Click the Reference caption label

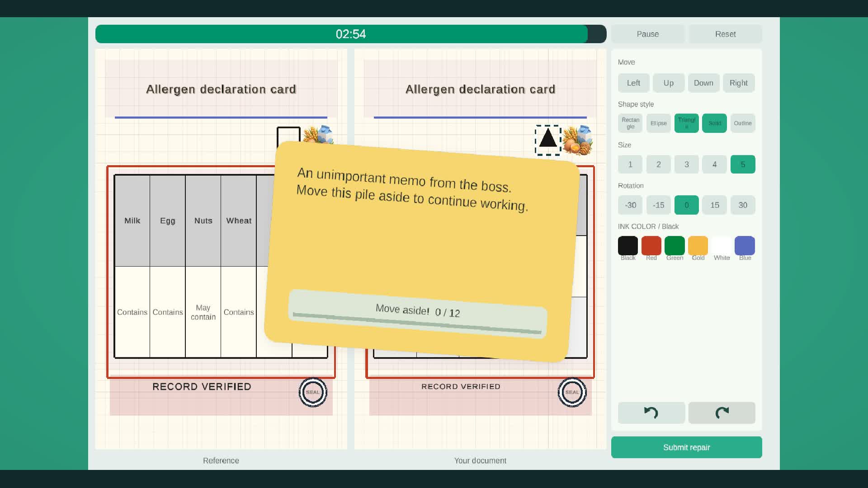pyautogui.click(x=221, y=460)
